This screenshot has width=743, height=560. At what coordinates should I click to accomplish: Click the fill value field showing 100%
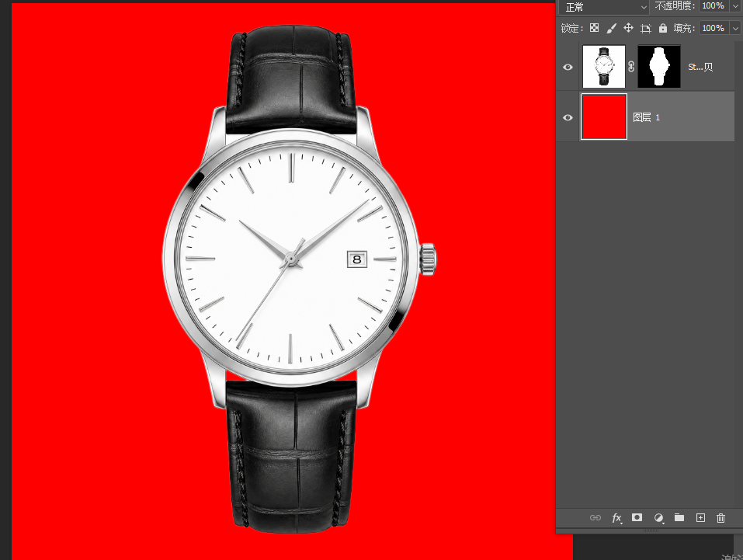[713, 28]
